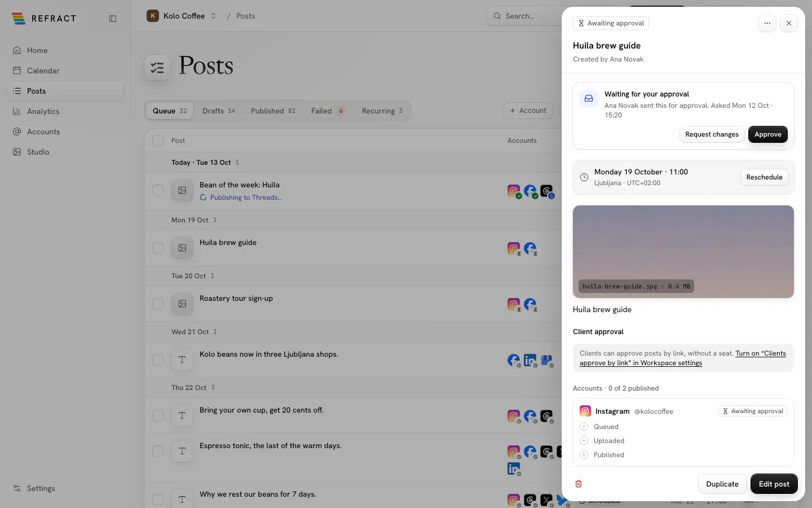812x508 pixels.
Task: Click Instagram icon on Huila brew guide row
Action: pos(514,248)
